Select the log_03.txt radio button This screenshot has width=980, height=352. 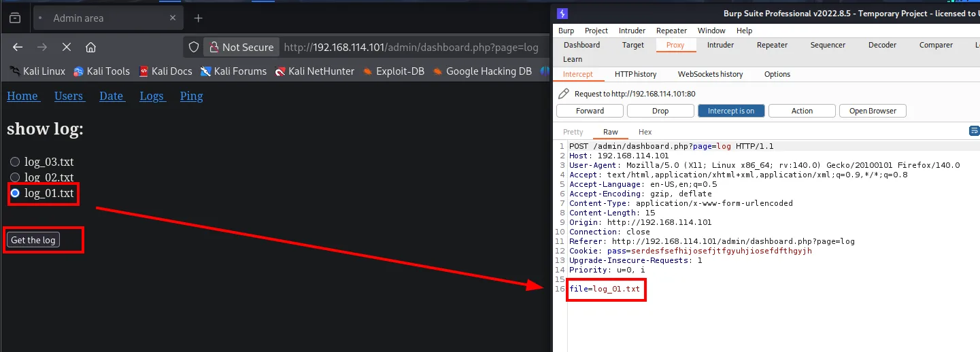15,162
